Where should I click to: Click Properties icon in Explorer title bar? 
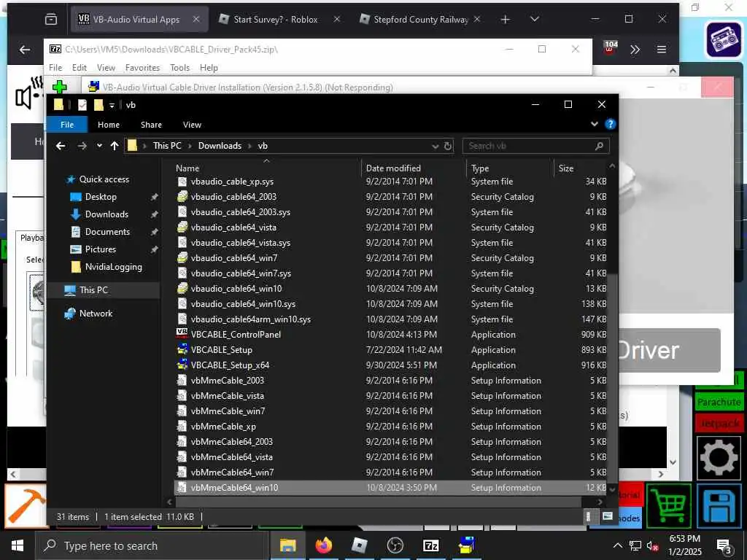82,105
